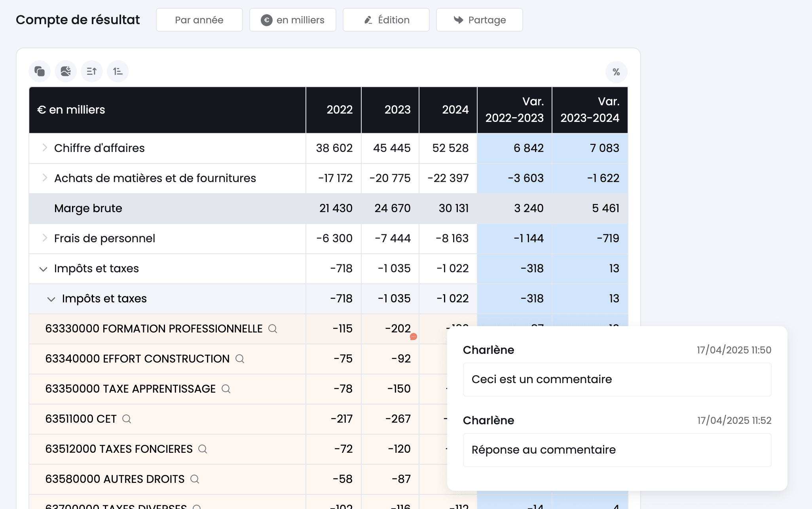Click magnifier next to TAXES FONCIERES

coord(203,449)
